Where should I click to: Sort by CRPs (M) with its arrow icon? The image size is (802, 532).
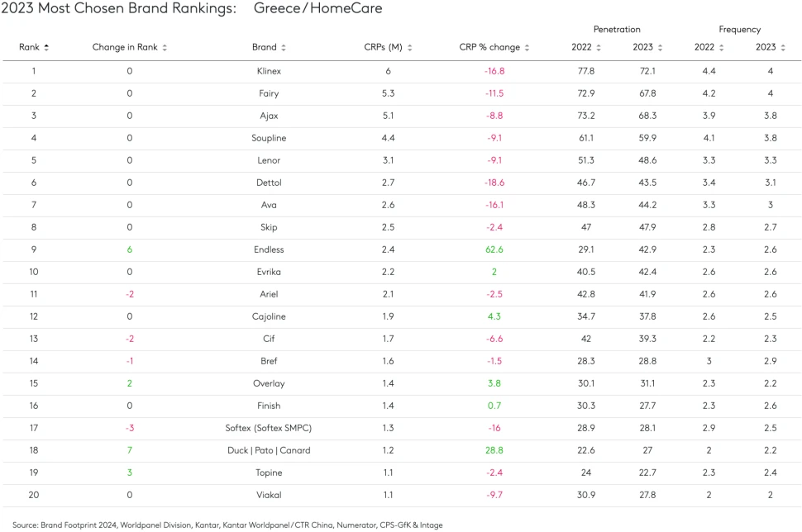click(x=409, y=47)
